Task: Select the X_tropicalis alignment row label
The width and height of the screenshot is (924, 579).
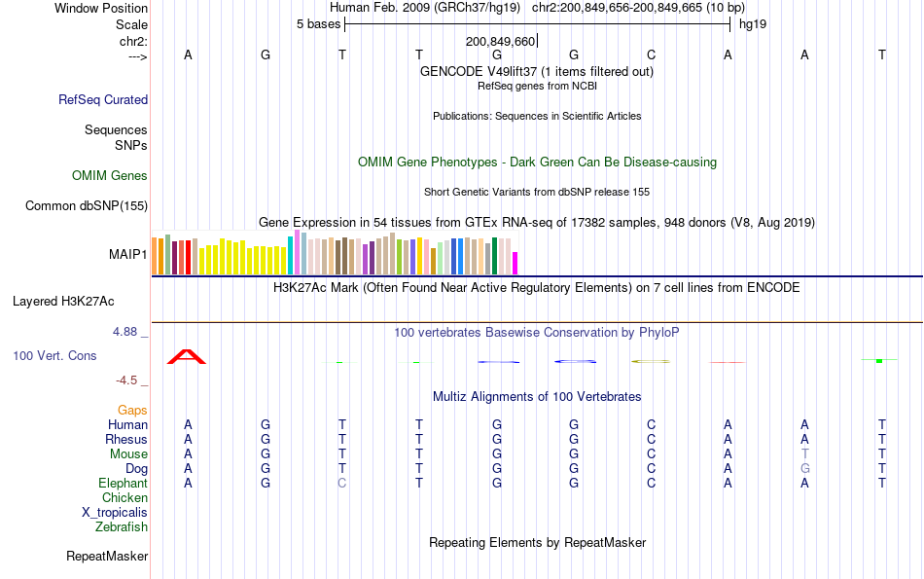Action: [x=115, y=513]
